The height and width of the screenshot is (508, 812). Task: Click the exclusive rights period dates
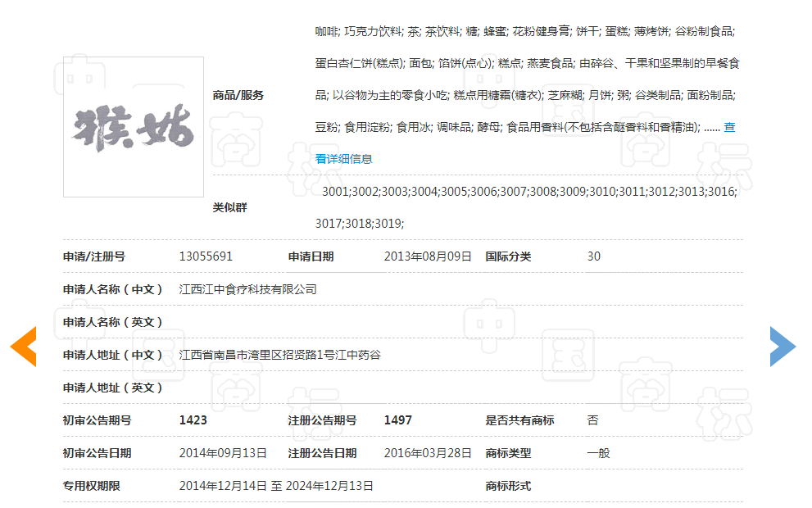tap(276, 486)
